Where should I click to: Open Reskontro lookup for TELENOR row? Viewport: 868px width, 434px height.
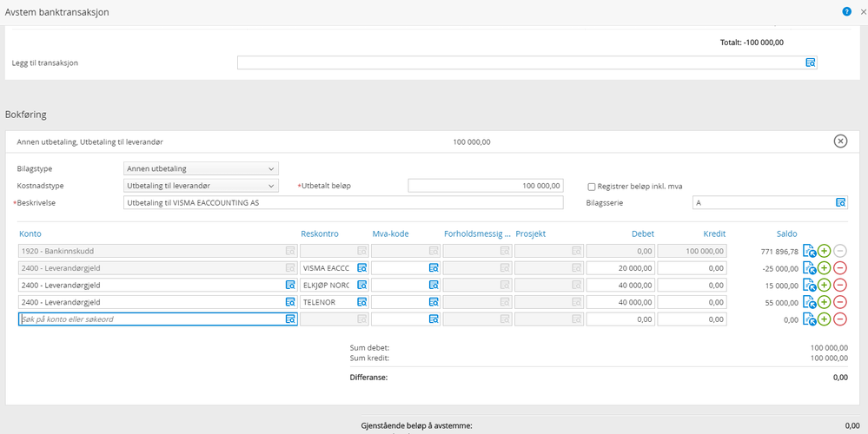(362, 302)
